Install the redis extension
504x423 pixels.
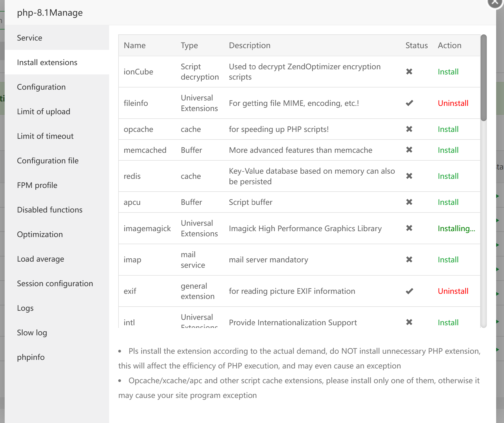pyautogui.click(x=448, y=176)
